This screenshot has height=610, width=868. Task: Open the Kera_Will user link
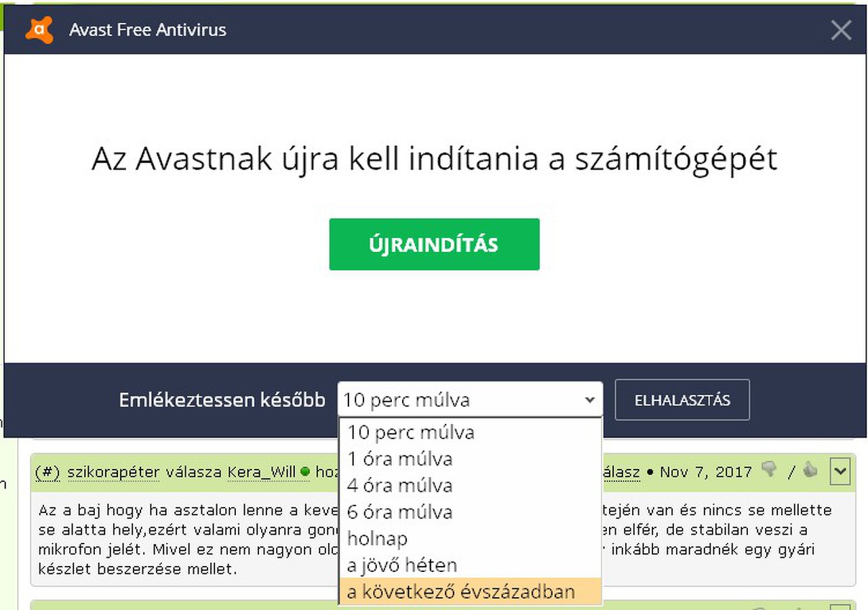[x=262, y=472]
